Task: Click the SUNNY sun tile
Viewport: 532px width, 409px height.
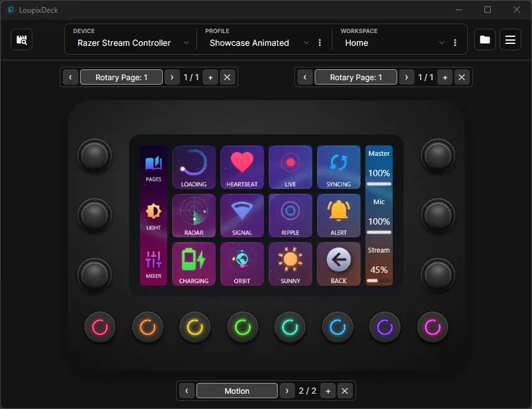Action: (290, 264)
